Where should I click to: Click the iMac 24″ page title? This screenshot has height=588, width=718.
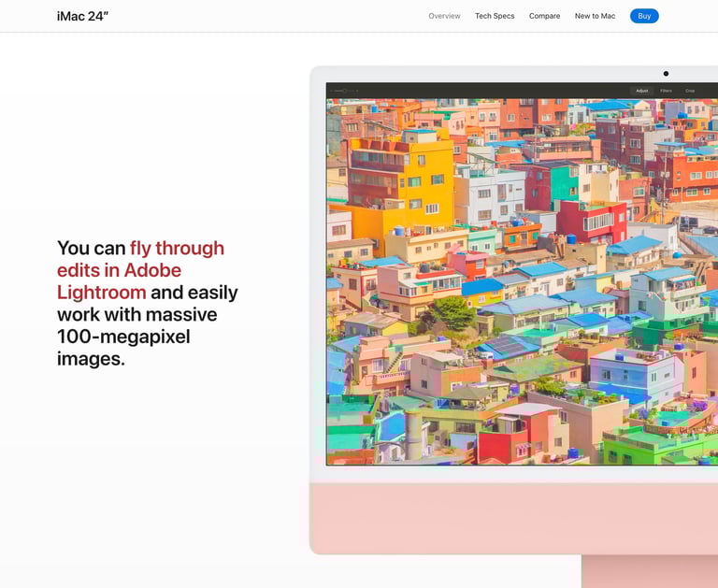(82, 17)
